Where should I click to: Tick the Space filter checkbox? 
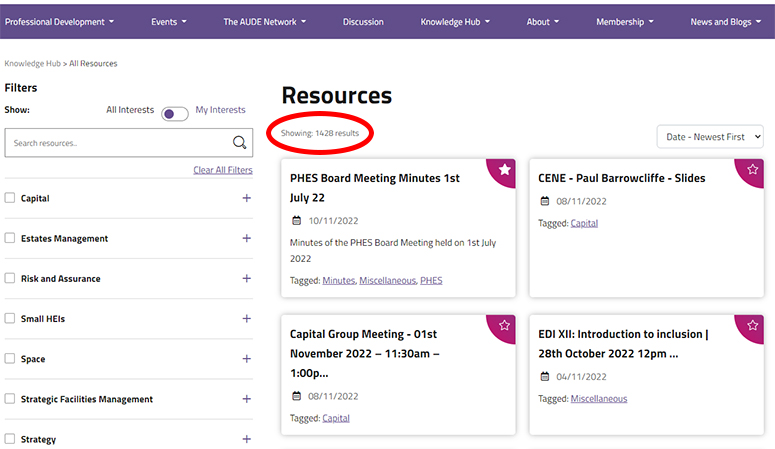(10, 359)
